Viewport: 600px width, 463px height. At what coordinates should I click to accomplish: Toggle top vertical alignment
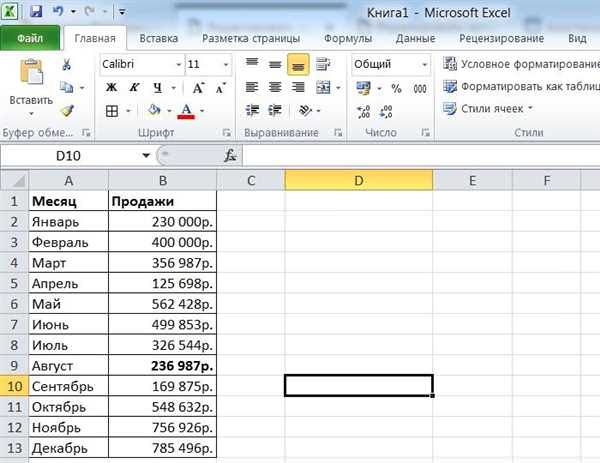[x=252, y=64]
